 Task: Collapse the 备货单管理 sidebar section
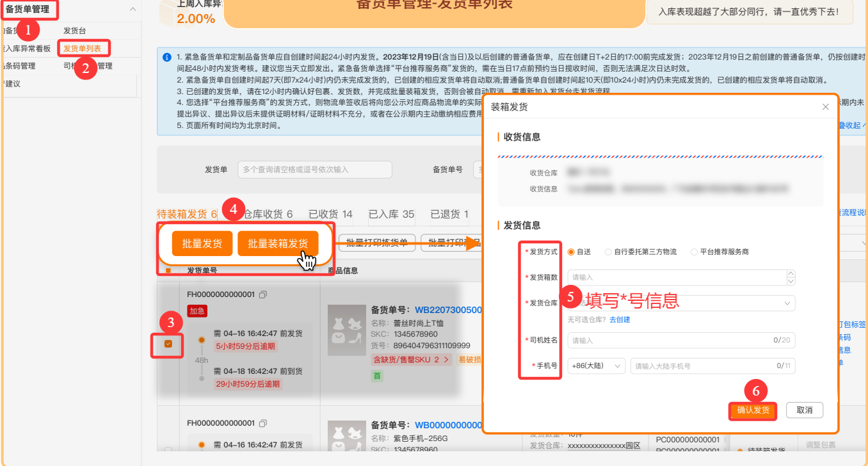tap(133, 10)
